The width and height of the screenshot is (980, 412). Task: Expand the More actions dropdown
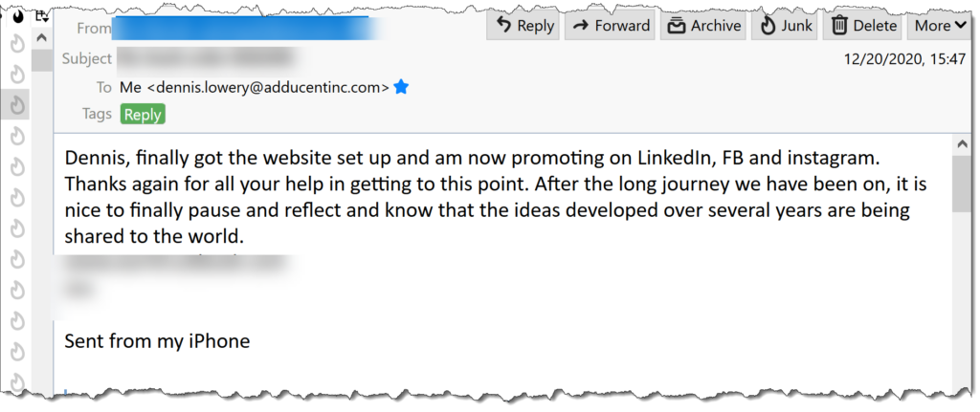(940, 26)
